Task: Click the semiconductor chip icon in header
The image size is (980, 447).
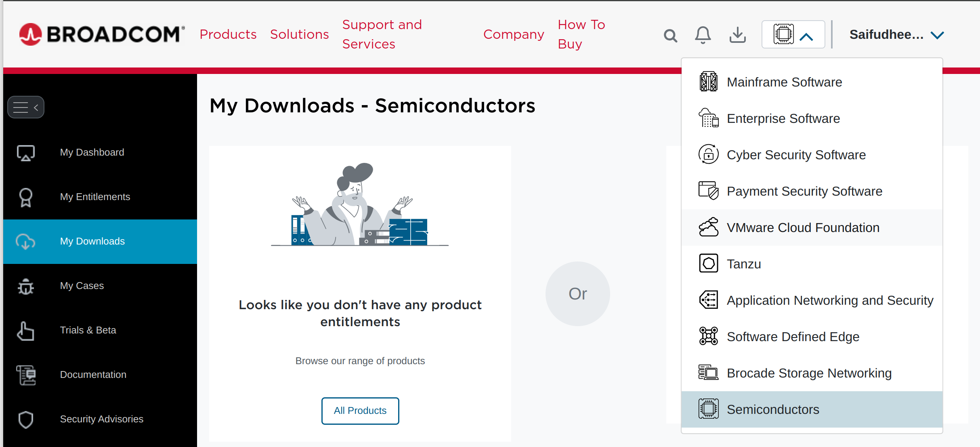Action: [x=783, y=34]
